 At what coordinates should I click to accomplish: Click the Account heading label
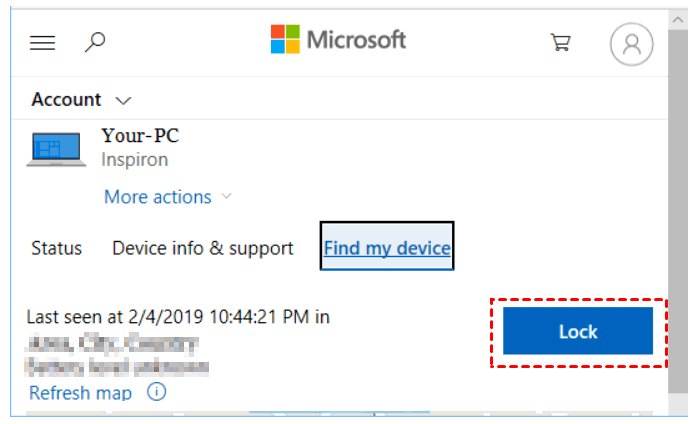(x=66, y=100)
